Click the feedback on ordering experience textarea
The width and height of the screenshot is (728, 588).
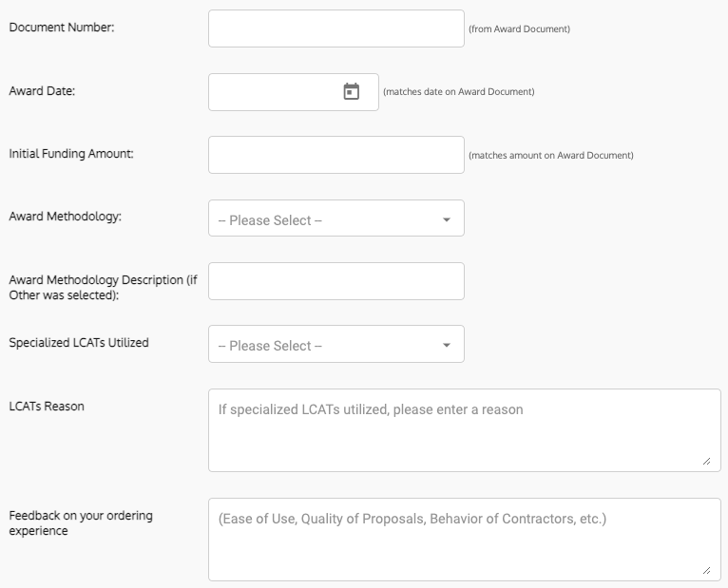pos(465,540)
